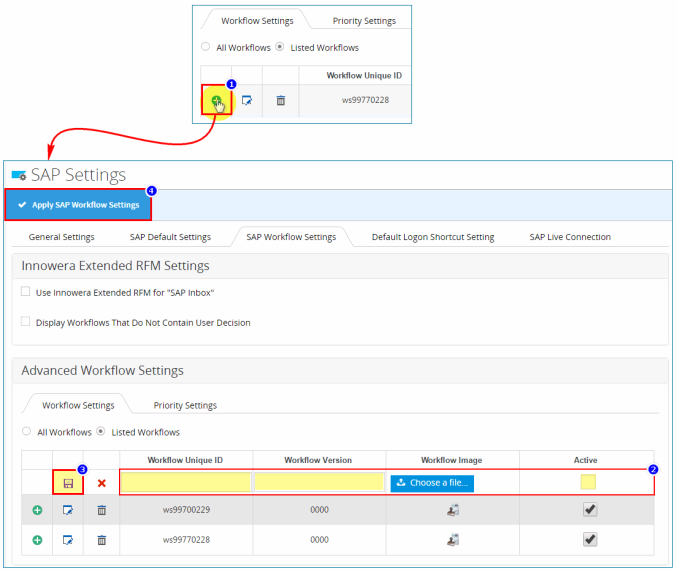This screenshot has width=677, height=572.
Task: Click trash icon in top snippet panel
Action: [x=281, y=101]
